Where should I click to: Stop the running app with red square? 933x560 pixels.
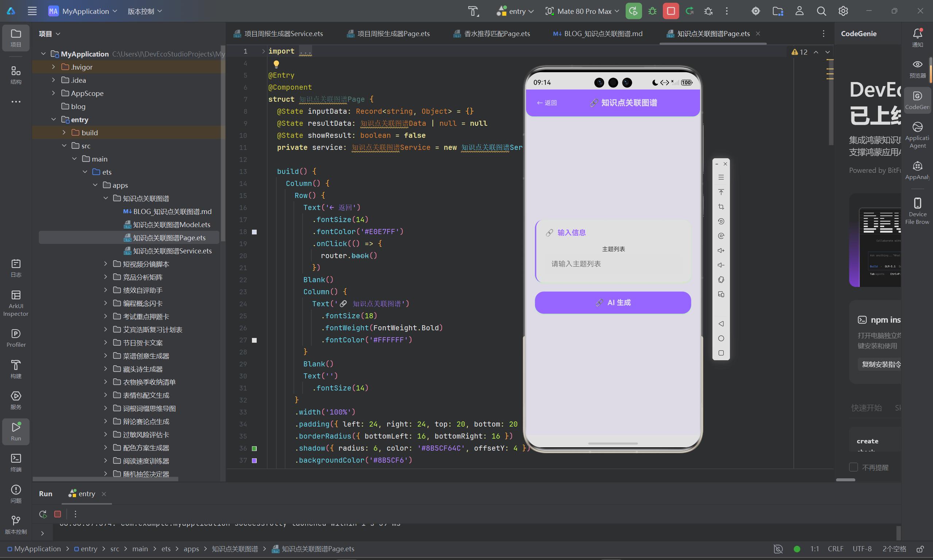(x=671, y=11)
